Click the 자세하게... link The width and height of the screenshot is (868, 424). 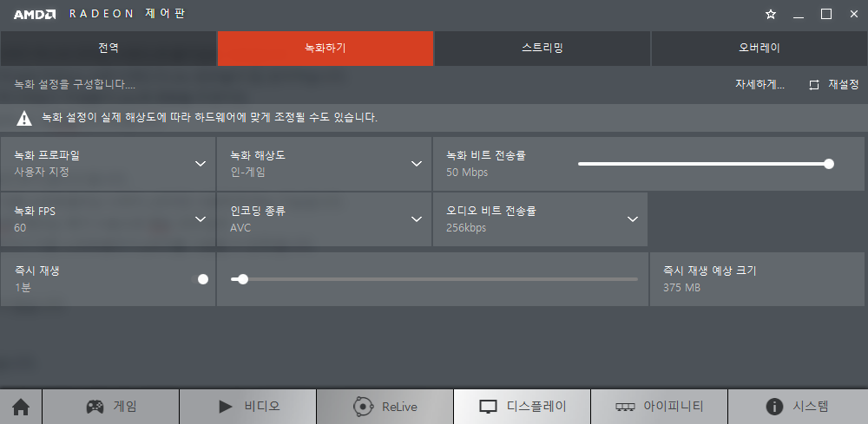coord(759,84)
